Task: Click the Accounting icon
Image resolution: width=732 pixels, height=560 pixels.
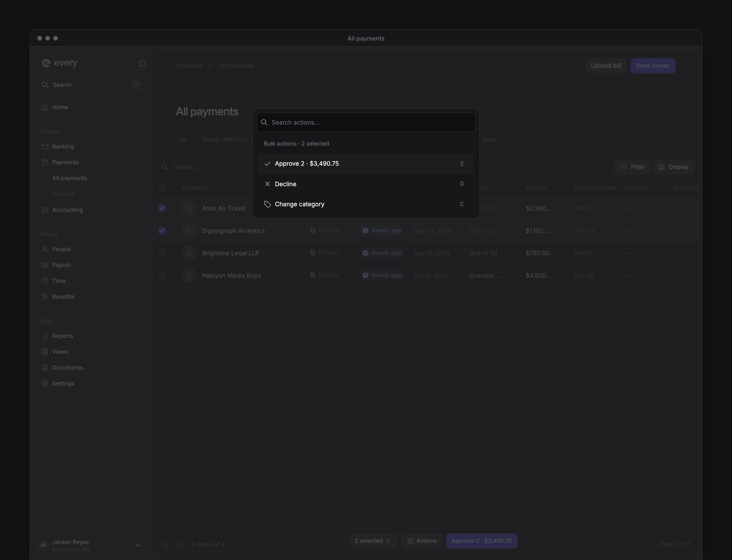Action: click(x=45, y=210)
